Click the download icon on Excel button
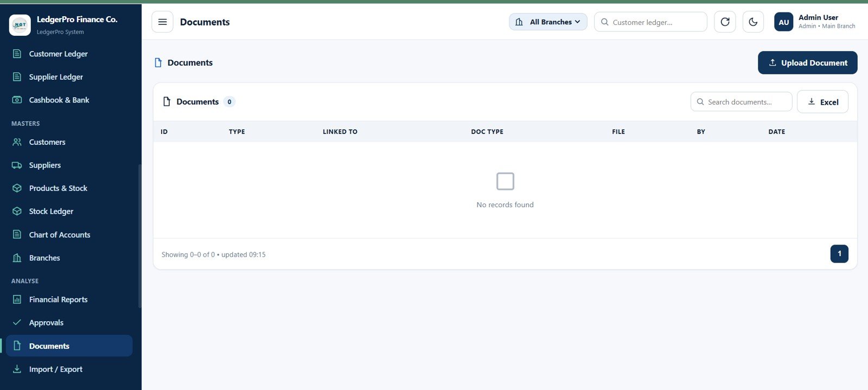The image size is (868, 390). [812, 101]
